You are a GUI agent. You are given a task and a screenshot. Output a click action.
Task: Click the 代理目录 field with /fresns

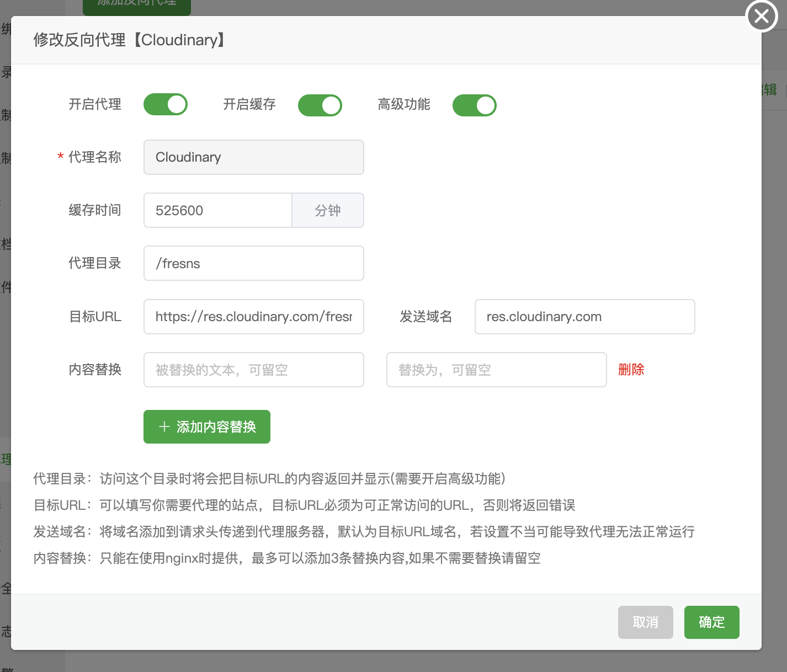click(254, 263)
